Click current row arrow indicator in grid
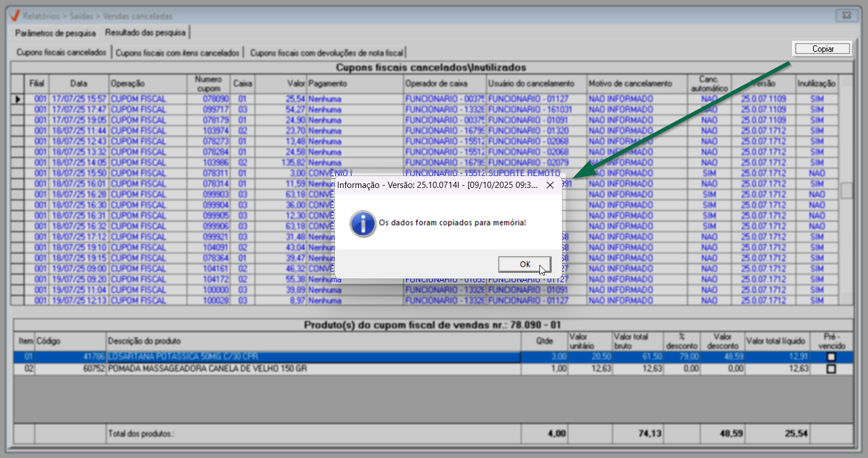The width and height of the screenshot is (868, 458). (x=18, y=99)
